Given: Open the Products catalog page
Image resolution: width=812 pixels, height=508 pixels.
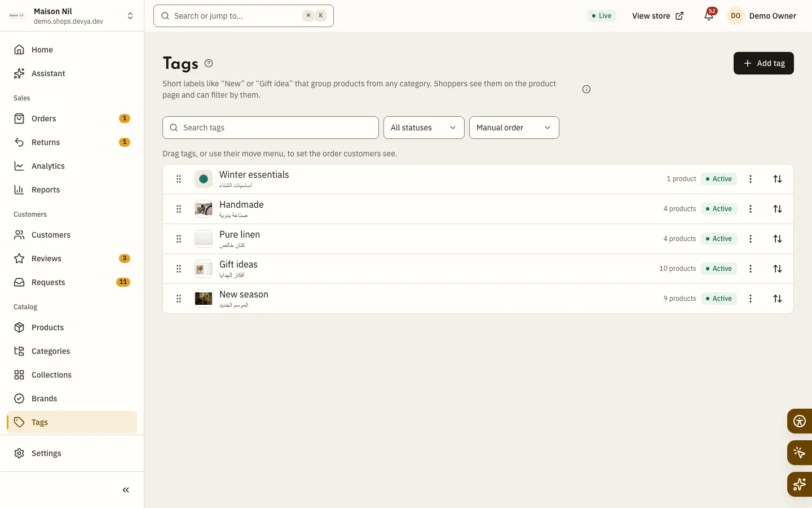Looking at the screenshot, I should point(72,327).
